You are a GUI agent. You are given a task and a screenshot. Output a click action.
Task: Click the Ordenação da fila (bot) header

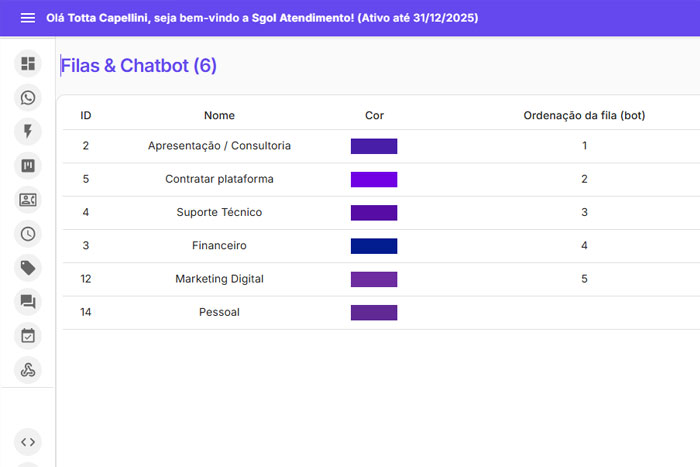click(584, 115)
